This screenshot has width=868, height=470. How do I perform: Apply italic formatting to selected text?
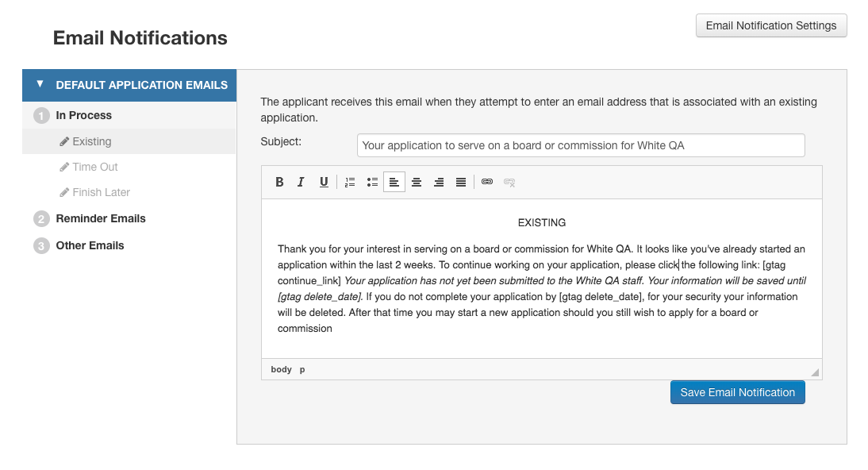coord(301,182)
